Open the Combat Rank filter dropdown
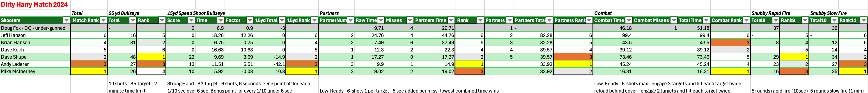The width and height of the screenshot is (868, 93). pos(746,21)
